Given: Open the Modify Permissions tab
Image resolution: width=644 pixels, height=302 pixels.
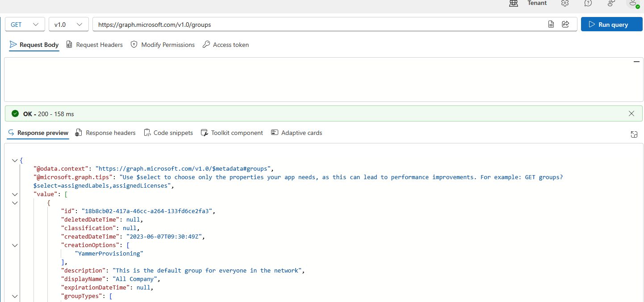Looking at the screenshot, I should (x=163, y=45).
